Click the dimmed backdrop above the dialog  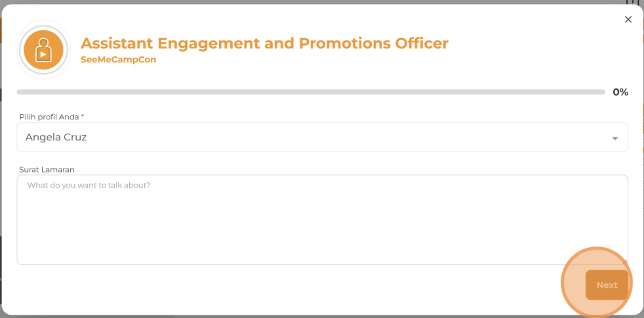pyautogui.click(x=322, y=2)
